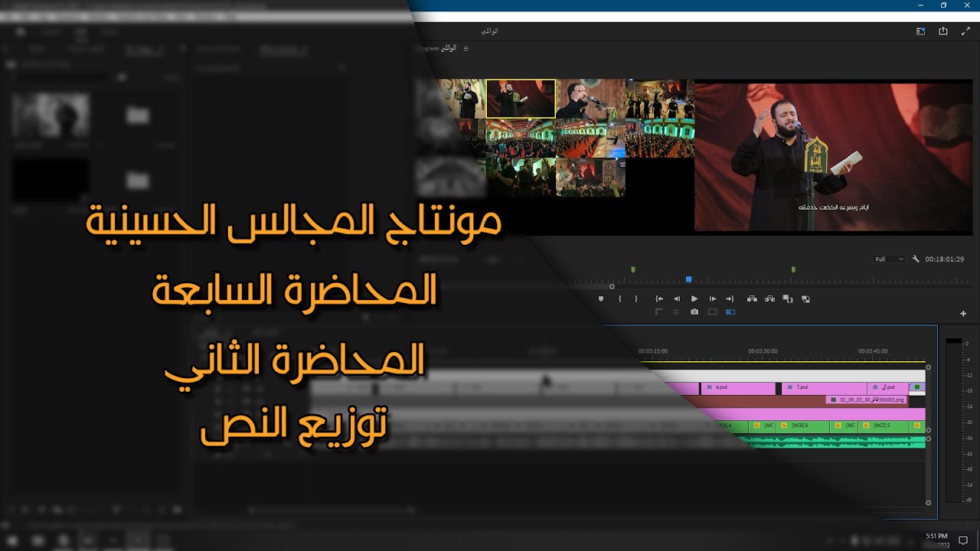Screen dimensions: 980x551
Task: Open the Workspaces icon in the header
Action: [x=921, y=31]
